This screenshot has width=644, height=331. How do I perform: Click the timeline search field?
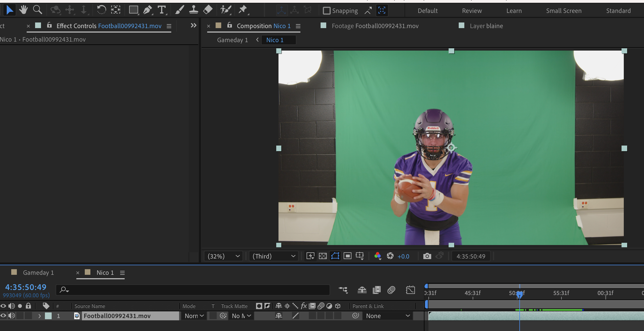[x=194, y=290]
